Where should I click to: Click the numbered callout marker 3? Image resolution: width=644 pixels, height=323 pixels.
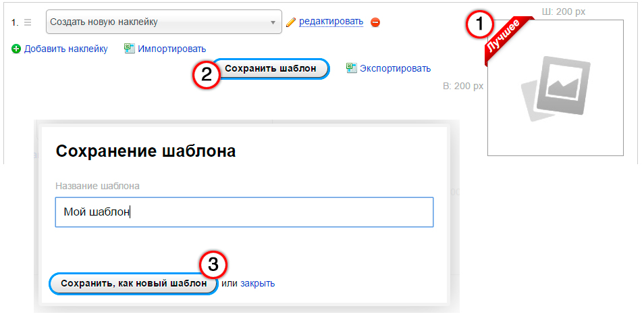pos(213,265)
